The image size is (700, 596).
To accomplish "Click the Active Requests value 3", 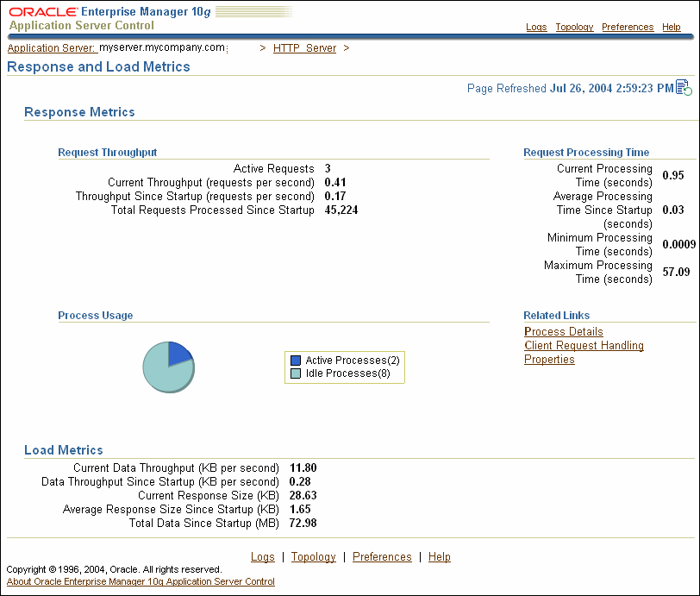I will pos(328,168).
